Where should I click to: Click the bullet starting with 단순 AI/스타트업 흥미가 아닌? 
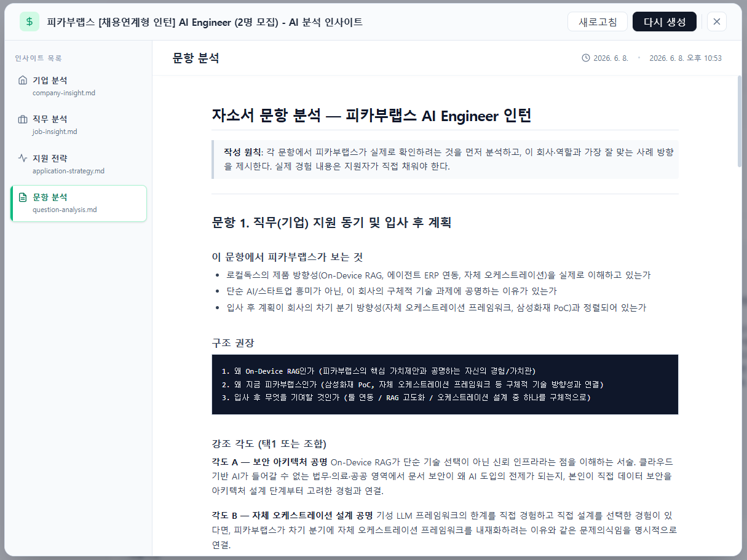pos(392,291)
